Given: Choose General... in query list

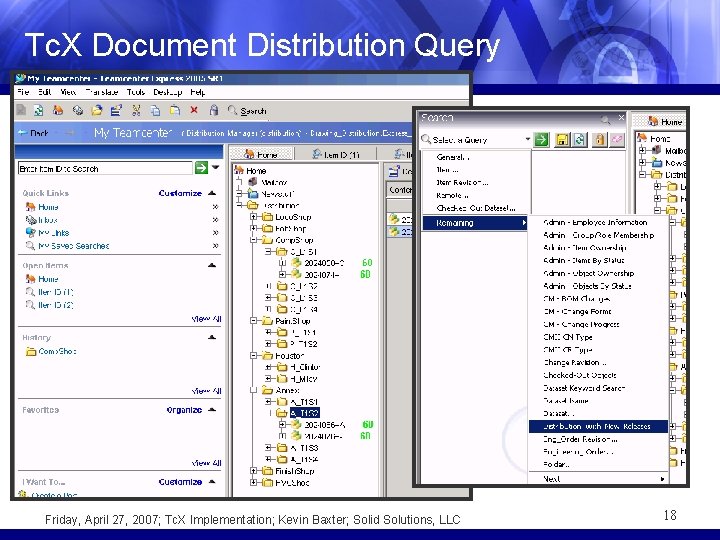Looking at the screenshot, I should tap(453, 157).
